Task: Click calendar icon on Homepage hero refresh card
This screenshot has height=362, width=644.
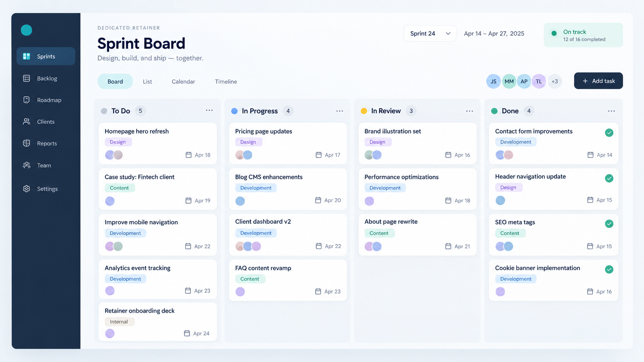Action: [188, 155]
